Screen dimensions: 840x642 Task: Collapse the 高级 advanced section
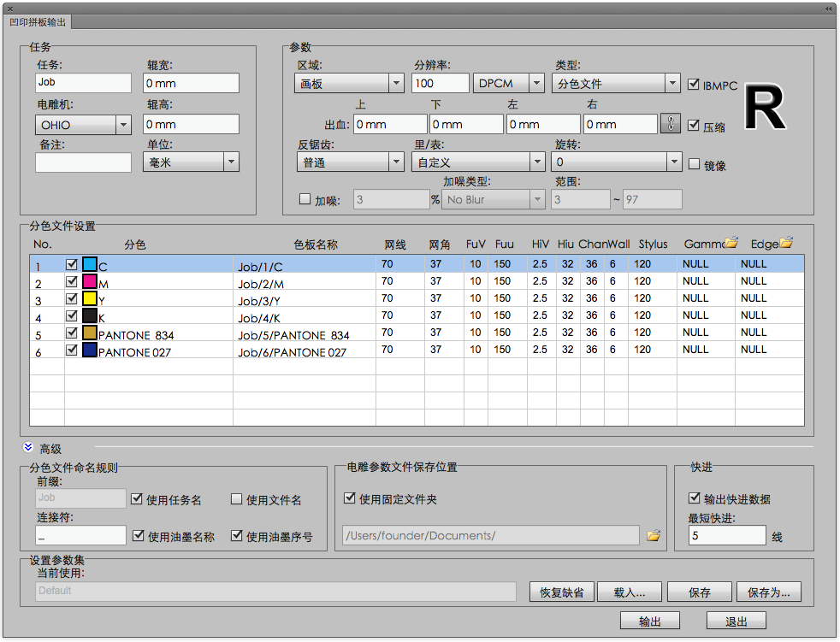[28, 448]
